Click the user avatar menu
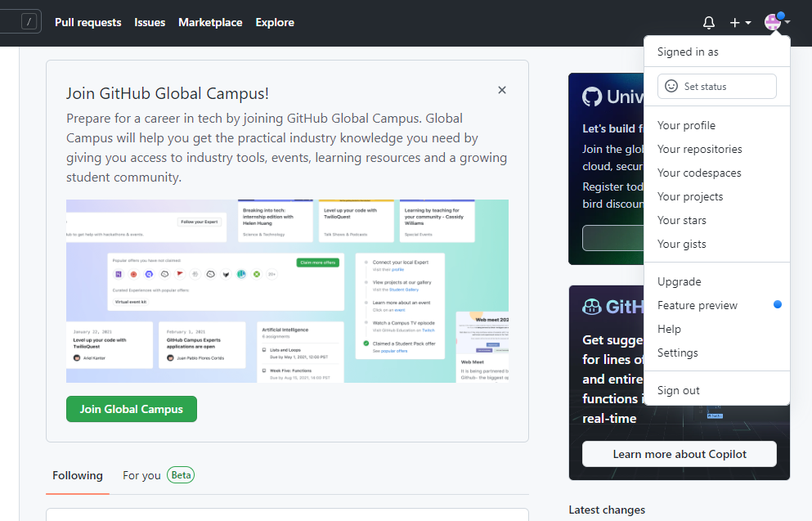The height and width of the screenshot is (521, 812). click(777, 22)
